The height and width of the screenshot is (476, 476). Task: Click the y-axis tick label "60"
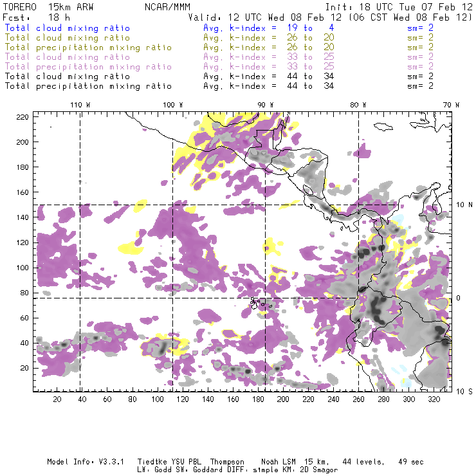coord(24,318)
